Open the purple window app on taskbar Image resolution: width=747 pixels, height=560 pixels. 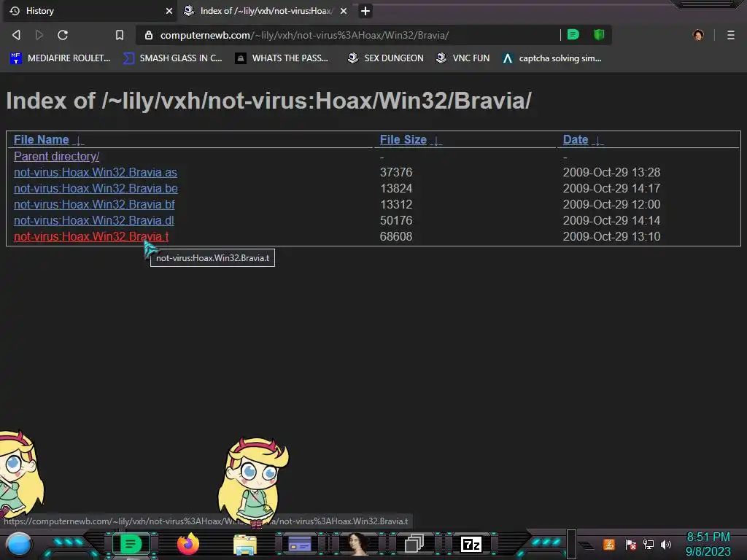pos(300,544)
